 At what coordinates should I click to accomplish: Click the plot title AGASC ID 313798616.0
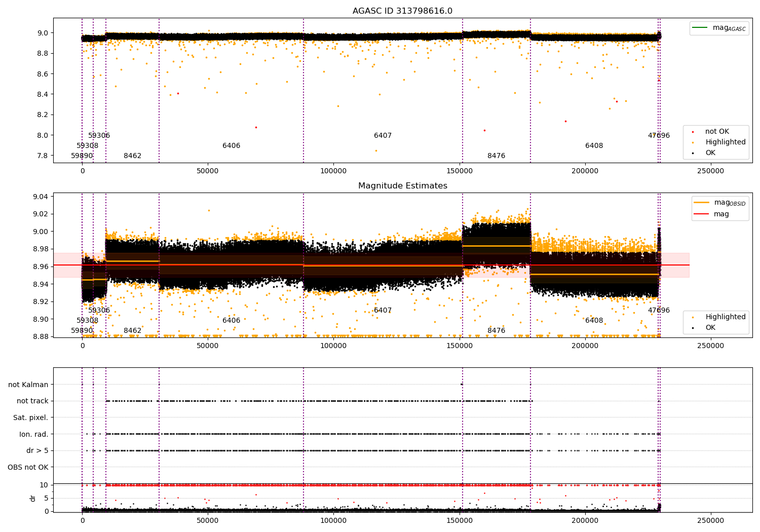[x=402, y=11]
